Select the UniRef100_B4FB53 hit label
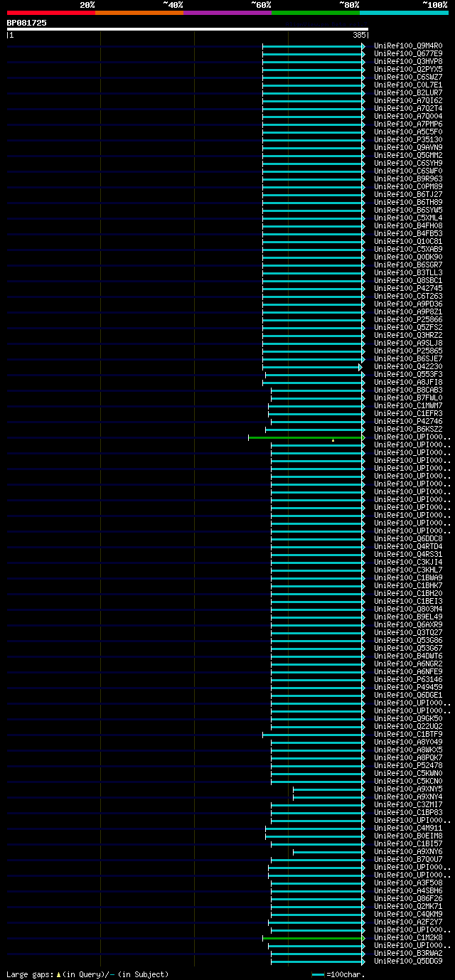The height and width of the screenshot is (980, 455). (x=408, y=233)
